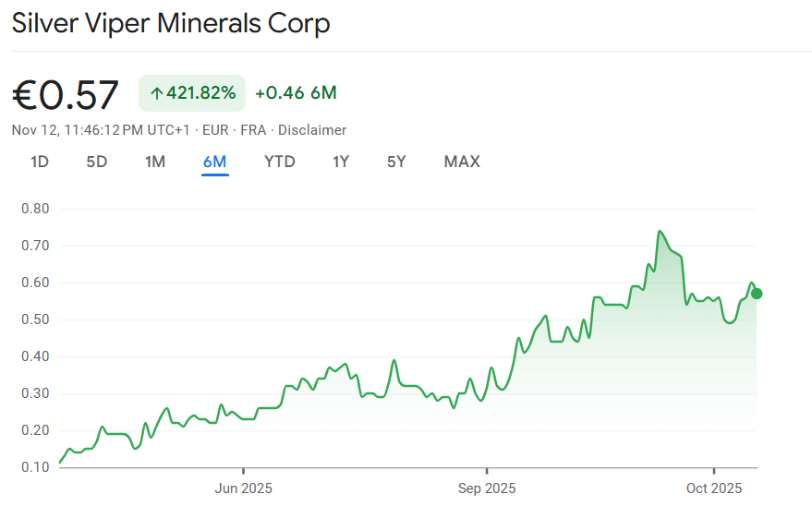Screen dimensions: 812x506
Task: Open the 1Y time range
Action: (x=341, y=162)
